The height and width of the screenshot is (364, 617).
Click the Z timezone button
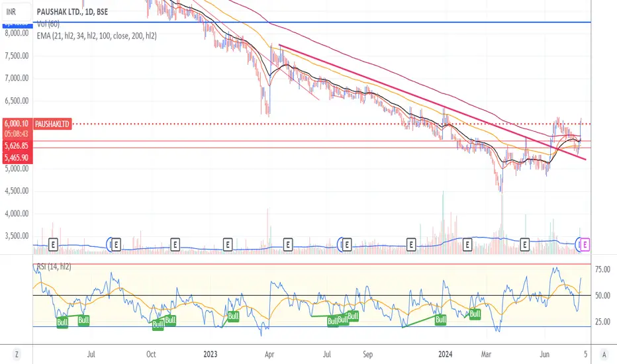(17, 355)
